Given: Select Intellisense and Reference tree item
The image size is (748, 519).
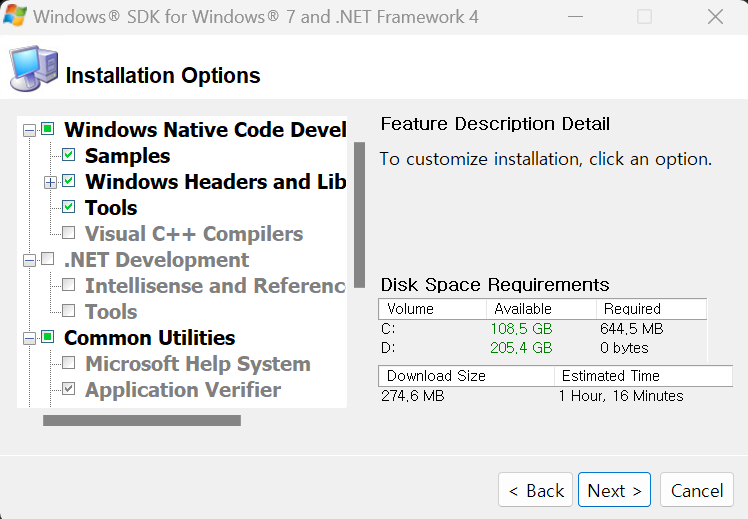Looking at the screenshot, I should point(215,286).
